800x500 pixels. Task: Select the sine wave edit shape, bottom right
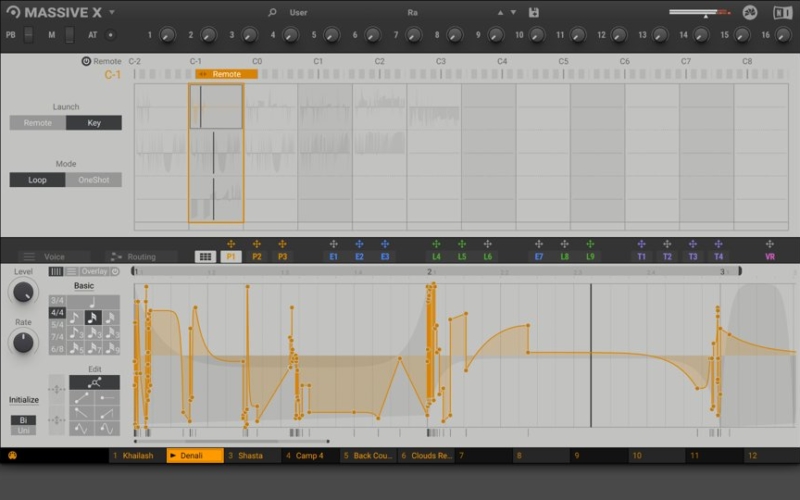pyautogui.click(x=107, y=429)
